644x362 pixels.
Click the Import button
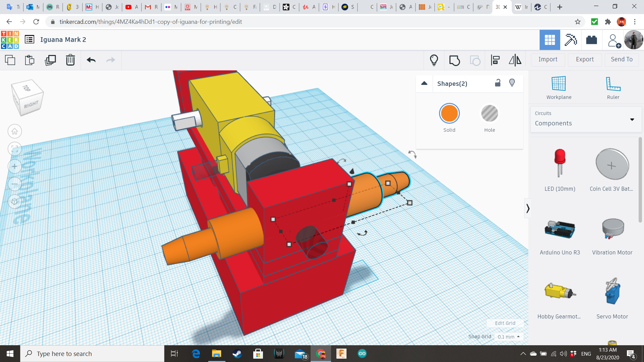tap(548, 59)
